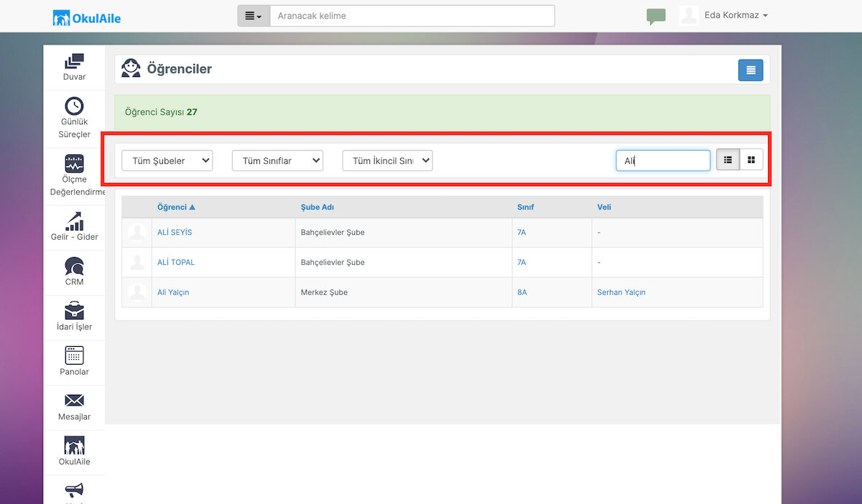Open student ALİ TOPAL
This screenshot has width=862, height=504.
click(x=176, y=263)
